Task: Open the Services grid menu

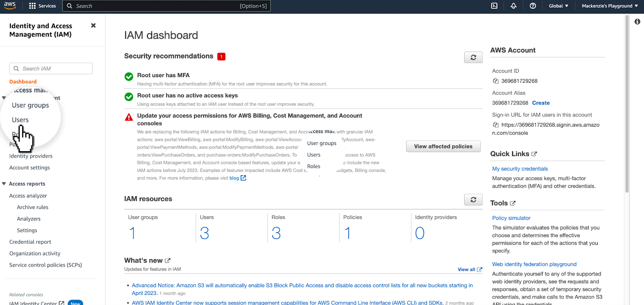Action: (42, 6)
